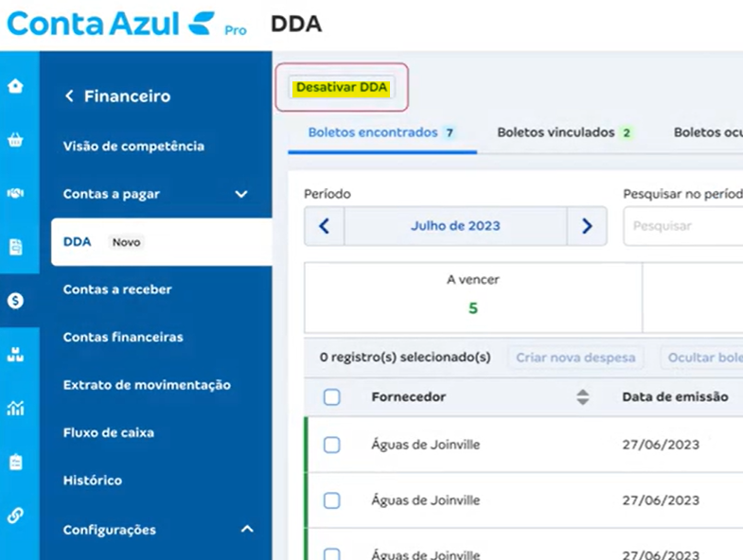Select the dollar-sign Financeiro sidebar icon
Viewport: 743px width, 560px height.
[x=15, y=301]
